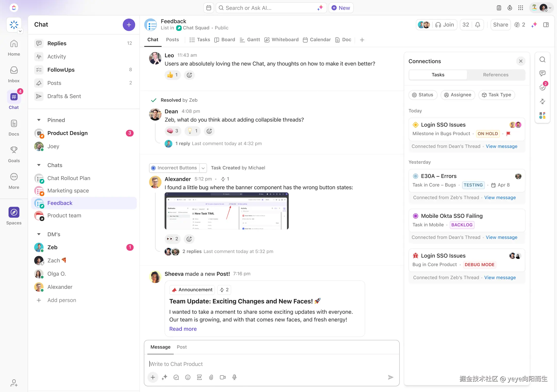Toggle the thumbs up reaction on Leo's message
The width and height of the screenshot is (557, 392).
click(172, 75)
